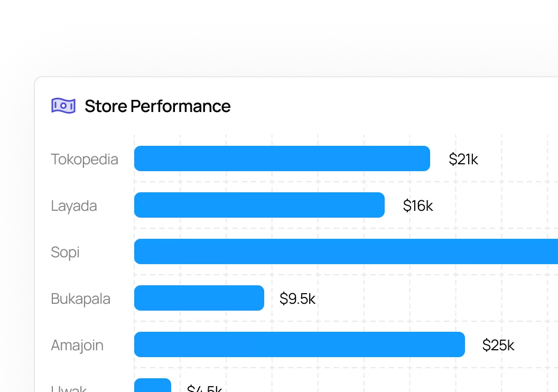The image size is (558, 392).
Task: Click the $16k value label
Action: [x=418, y=206]
